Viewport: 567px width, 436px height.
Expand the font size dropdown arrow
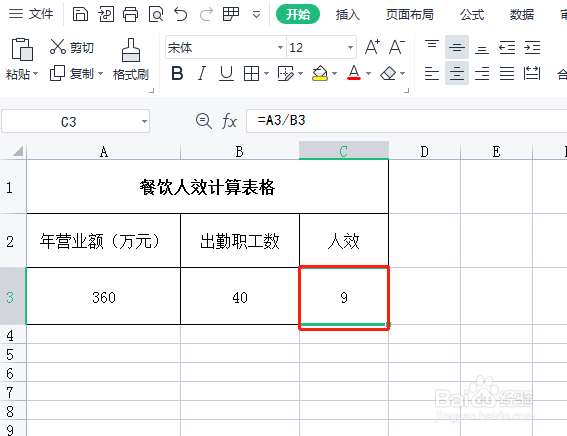[x=350, y=47]
